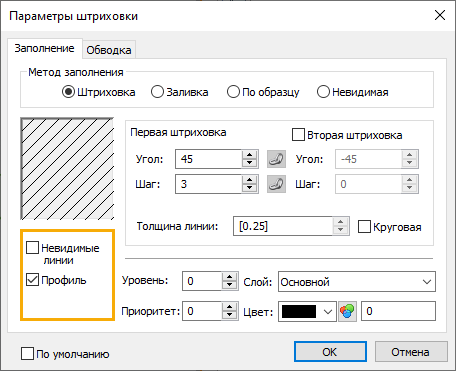
Task: Click the black color swatch
Action: click(x=299, y=312)
